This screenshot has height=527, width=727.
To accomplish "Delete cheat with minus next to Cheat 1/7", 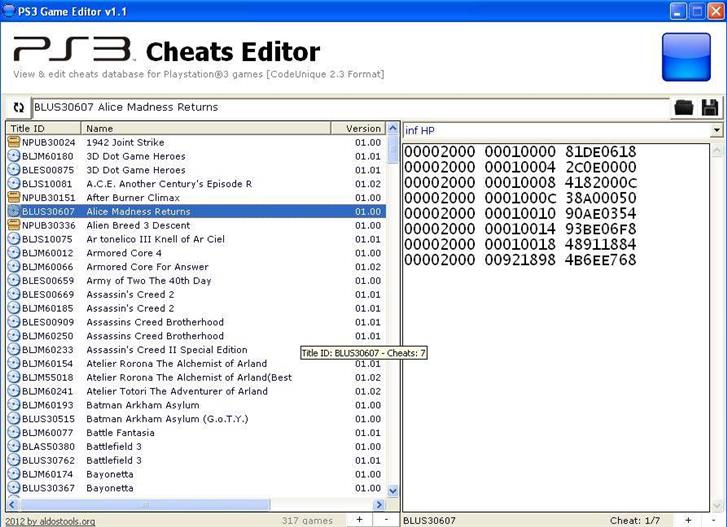I will 714,520.
